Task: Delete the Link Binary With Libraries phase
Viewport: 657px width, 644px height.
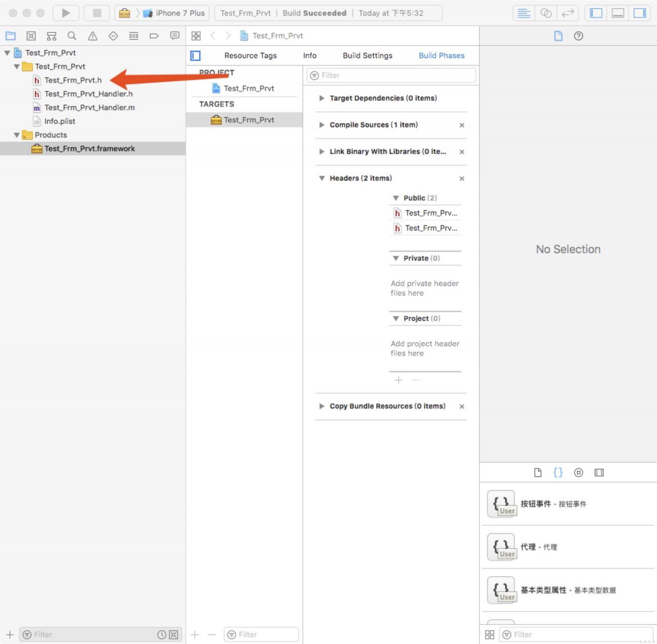Action: tap(462, 152)
